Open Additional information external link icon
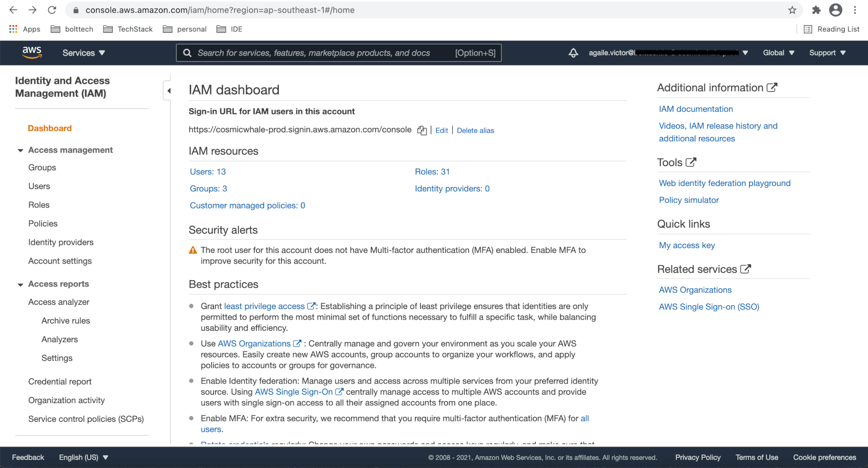This screenshot has width=868, height=468. point(772,87)
